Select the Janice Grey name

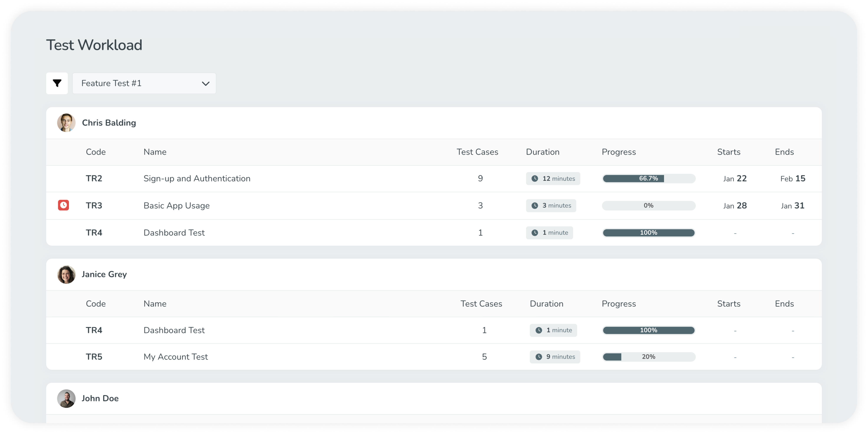104,274
